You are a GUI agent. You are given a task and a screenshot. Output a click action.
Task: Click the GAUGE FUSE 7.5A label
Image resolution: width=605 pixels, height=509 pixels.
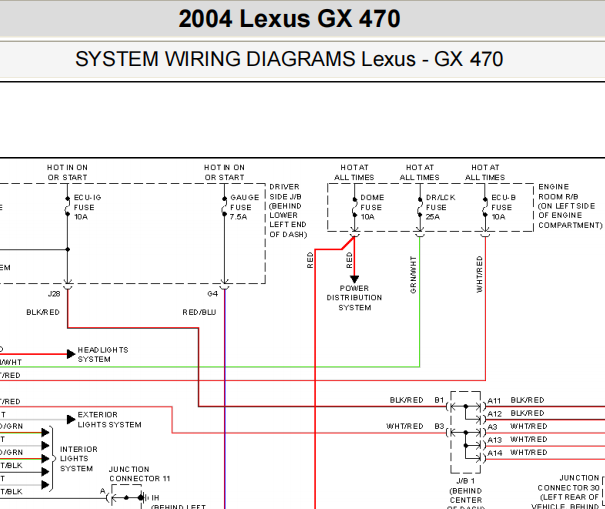(244, 207)
